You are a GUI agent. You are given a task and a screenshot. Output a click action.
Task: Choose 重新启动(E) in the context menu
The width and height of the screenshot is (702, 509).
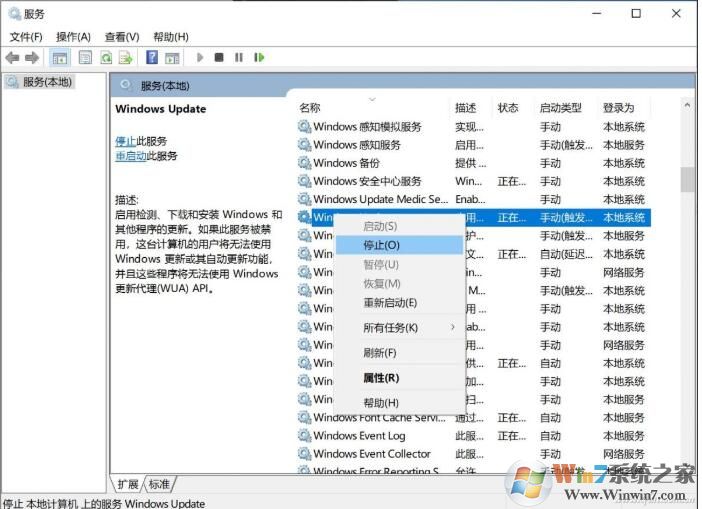pos(399,303)
